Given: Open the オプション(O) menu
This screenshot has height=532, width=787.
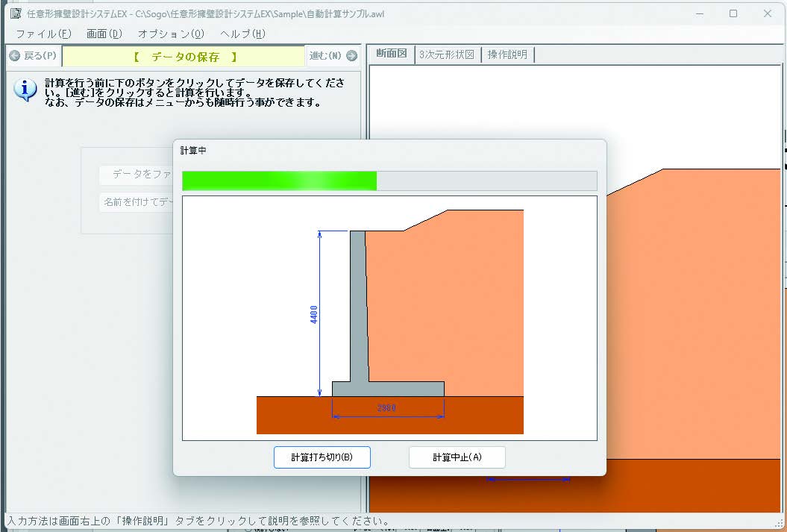Looking at the screenshot, I should click(x=171, y=34).
